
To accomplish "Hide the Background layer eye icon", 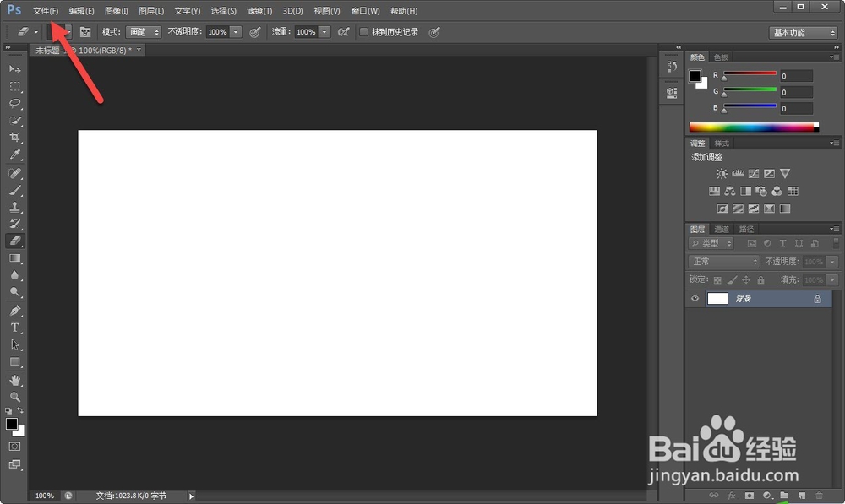I will (695, 298).
